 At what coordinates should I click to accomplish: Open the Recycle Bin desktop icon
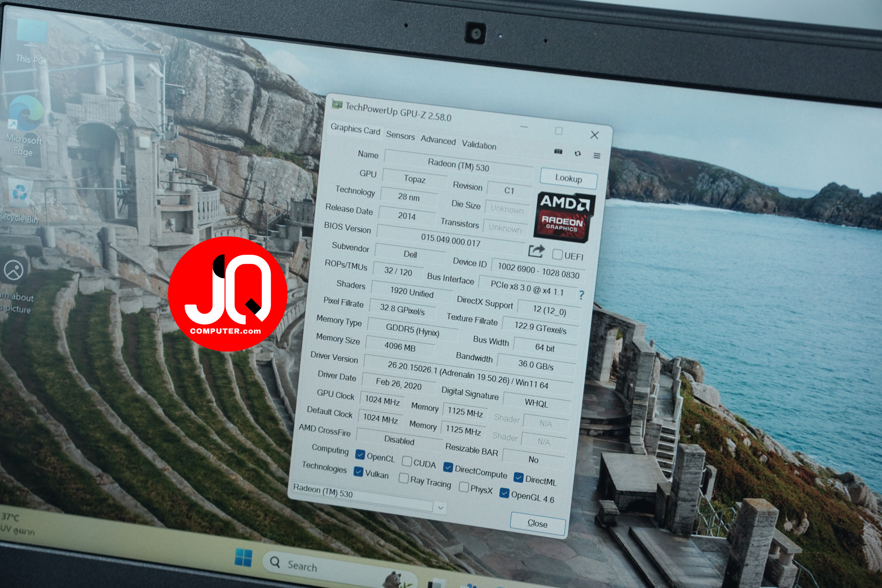click(x=20, y=201)
